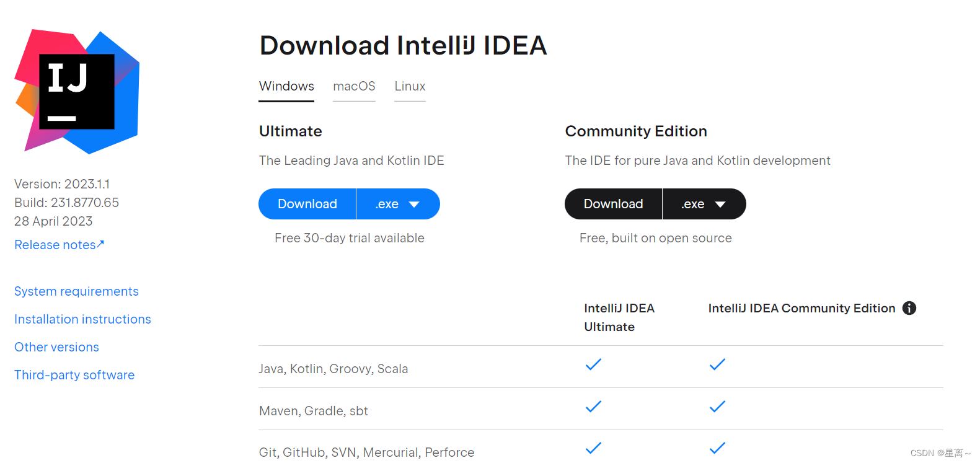Open the Third-party software link
This screenshot has height=463, width=980.
pyautogui.click(x=74, y=375)
